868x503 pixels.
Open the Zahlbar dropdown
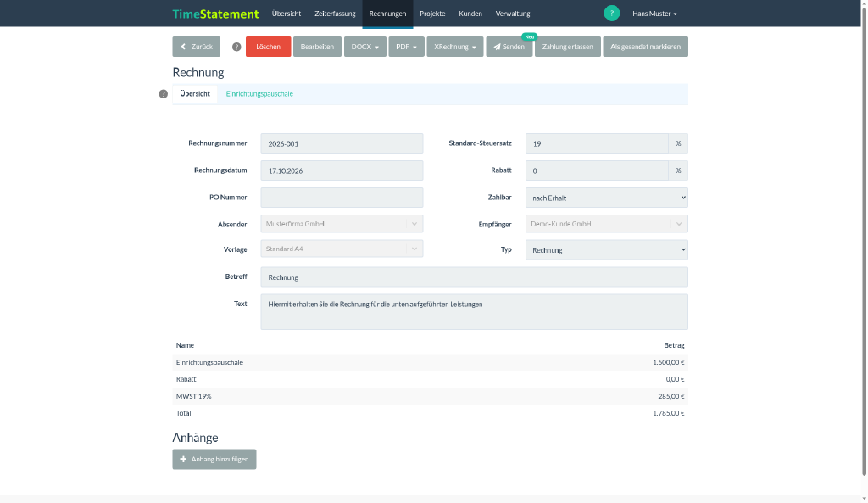(x=607, y=198)
